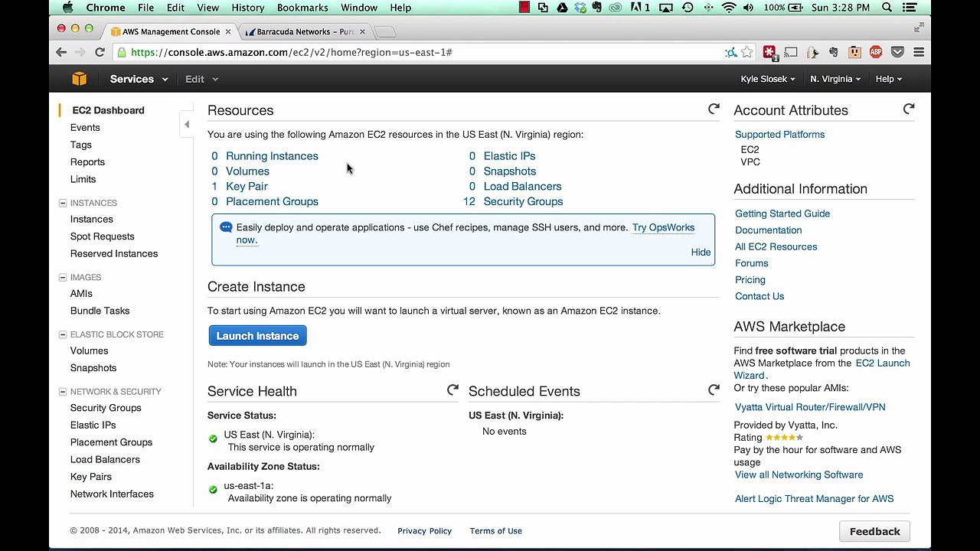Collapse the sidebar with the left arrow

187,124
